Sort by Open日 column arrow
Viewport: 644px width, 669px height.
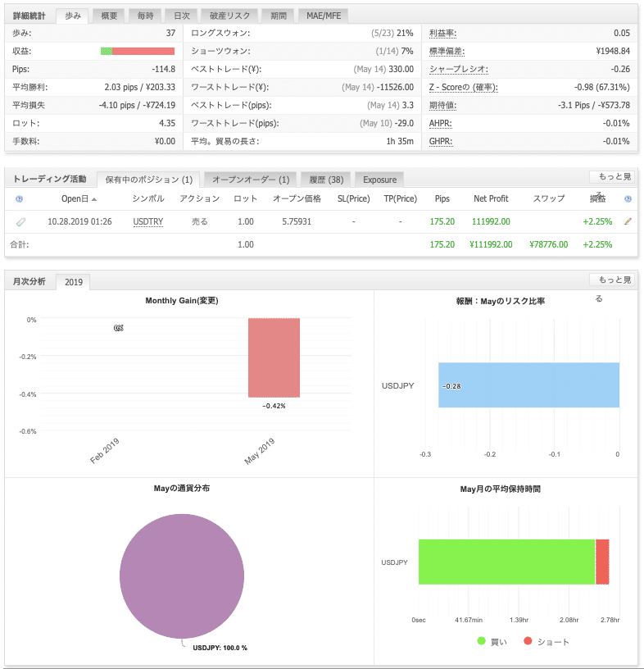tap(94, 199)
